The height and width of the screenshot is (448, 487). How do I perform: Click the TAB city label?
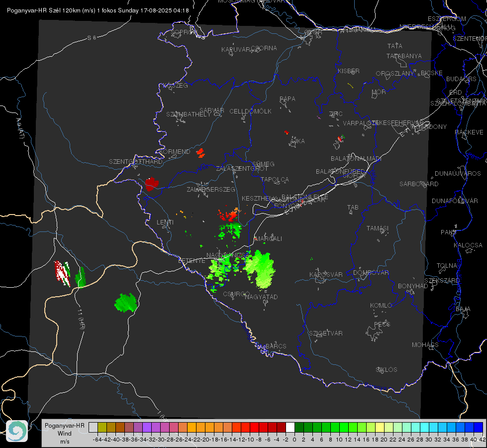click(x=353, y=207)
